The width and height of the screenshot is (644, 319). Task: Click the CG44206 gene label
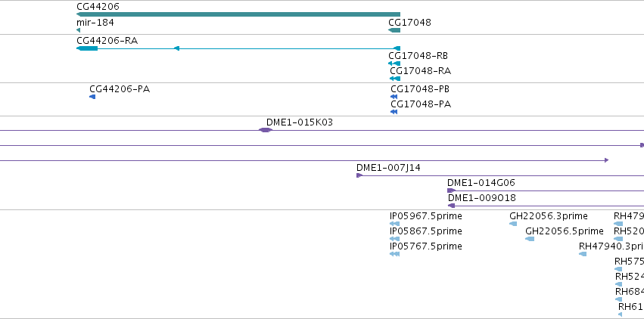pos(98,7)
